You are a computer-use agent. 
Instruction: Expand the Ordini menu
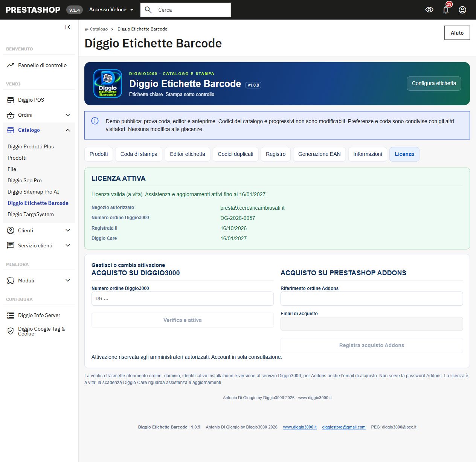68,115
